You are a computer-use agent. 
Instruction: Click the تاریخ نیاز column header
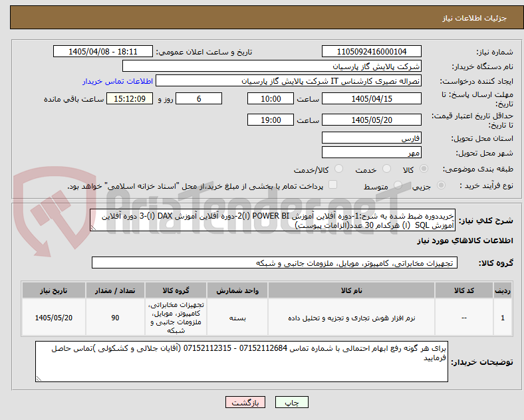click(x=54, y=290)
